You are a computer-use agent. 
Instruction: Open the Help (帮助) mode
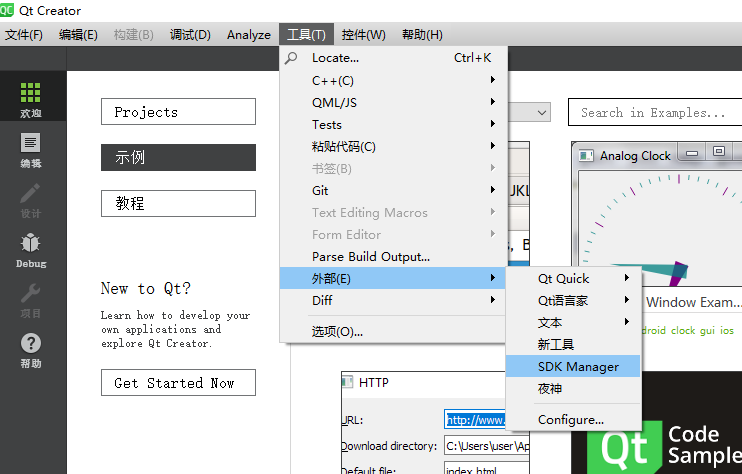point(31,351)
